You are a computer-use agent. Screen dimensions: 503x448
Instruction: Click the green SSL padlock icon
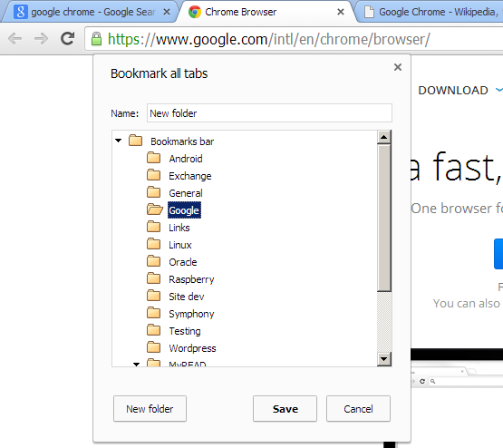[96, 39]
